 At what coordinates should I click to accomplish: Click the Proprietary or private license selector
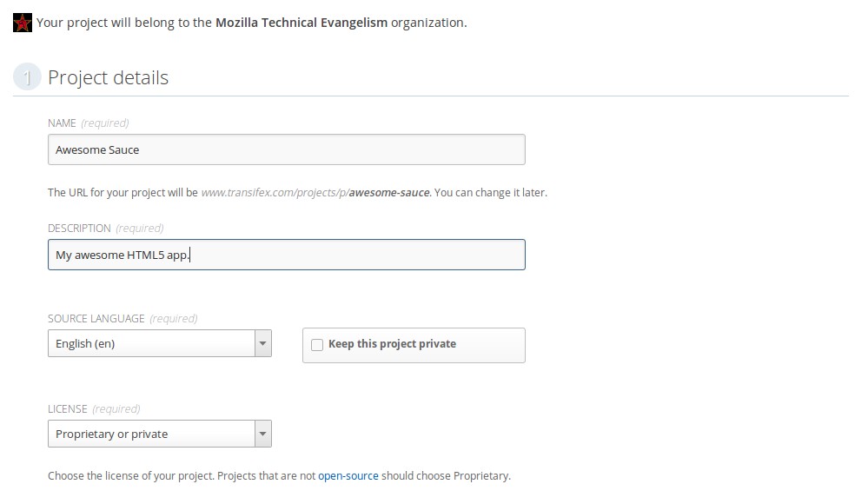[x=159, y=434]
